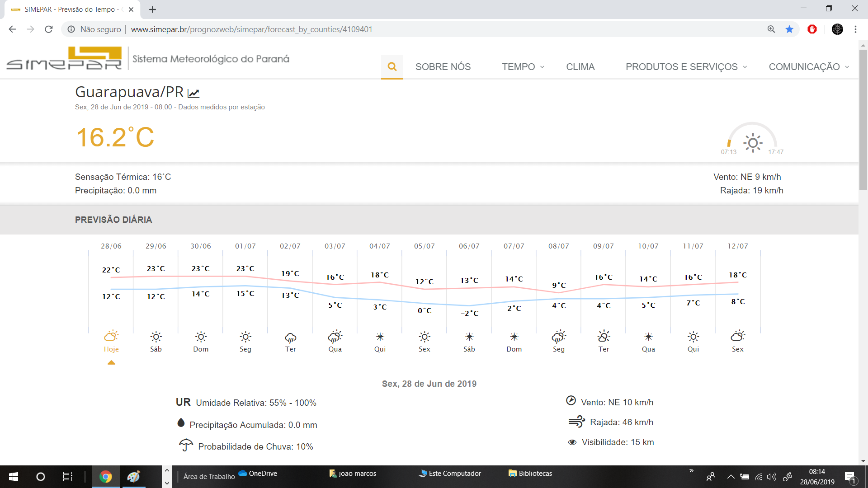Click the 'Probabilidade de Chuva: 10%' text
This screenshot has height=488, width=868.
pos(256,447)
